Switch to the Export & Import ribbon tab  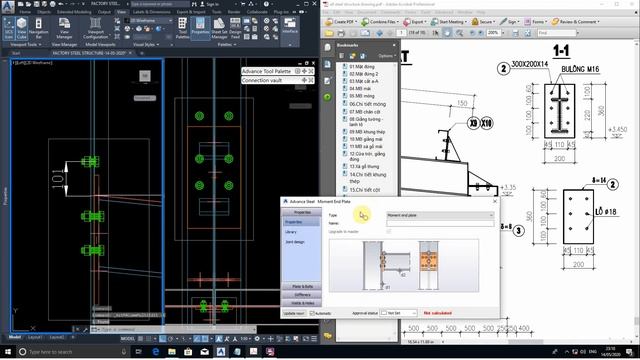191,12
